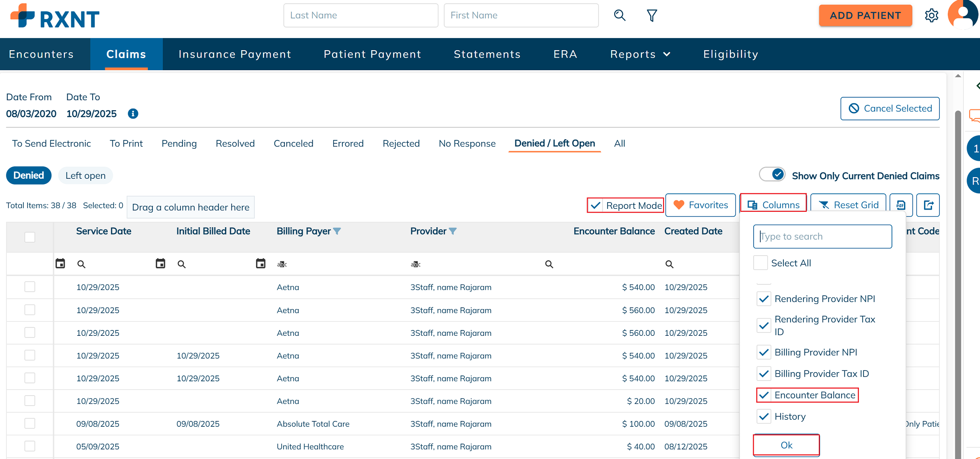The image size is (980, 459).
Task: Check the Select All columns checkbox
Action: tap(760, 263)
